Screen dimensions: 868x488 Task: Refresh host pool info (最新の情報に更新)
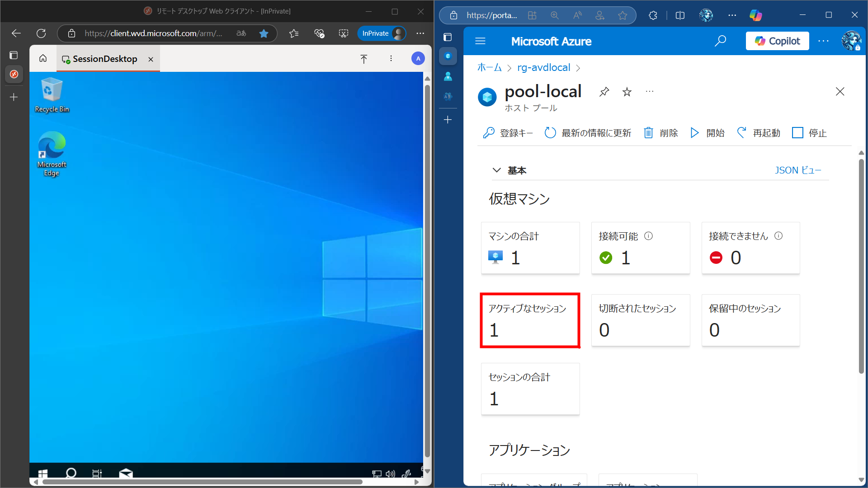(x=550, y=133)
